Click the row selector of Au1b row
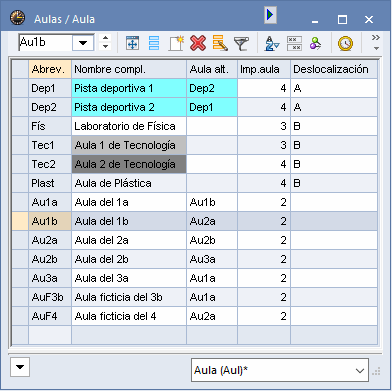Screen dimensions: 392x391 20,221
